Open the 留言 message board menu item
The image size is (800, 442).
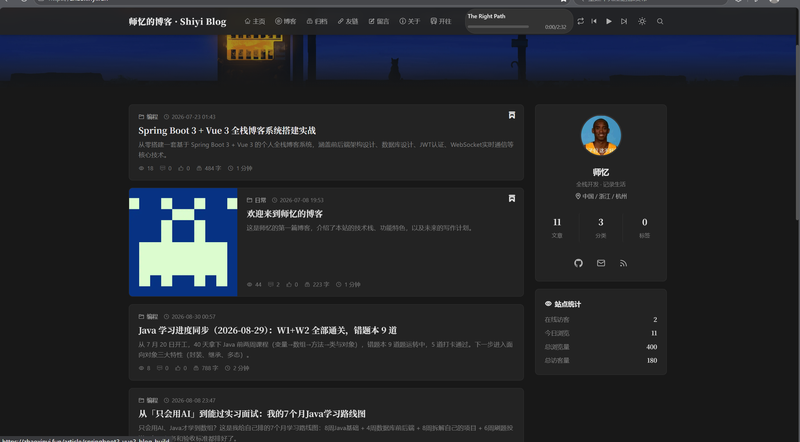[379, 21]
